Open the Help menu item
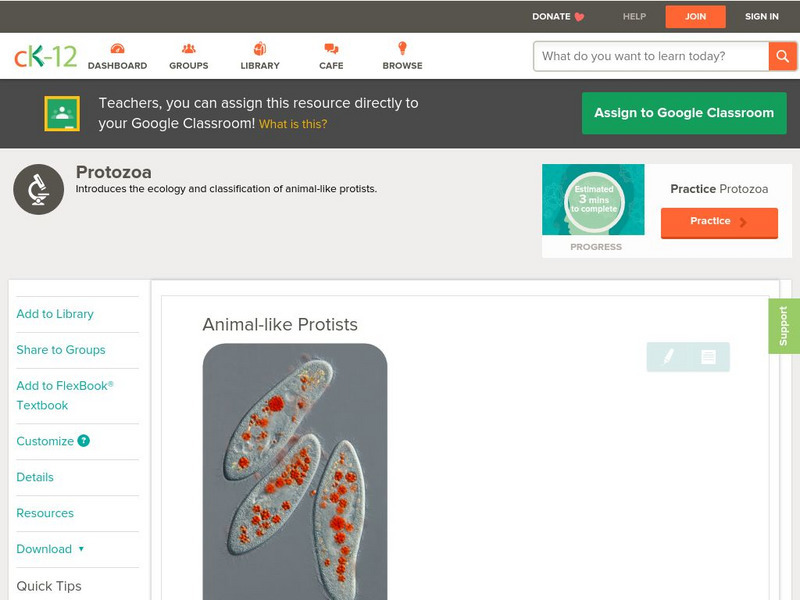This screenshot has height=600, width=800. pos(634,17)
